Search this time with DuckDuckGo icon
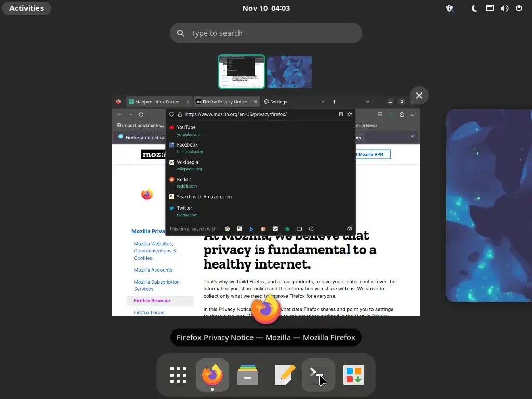Image resolution: width=532 pixels, height=399 pixels. coord(263,229)
